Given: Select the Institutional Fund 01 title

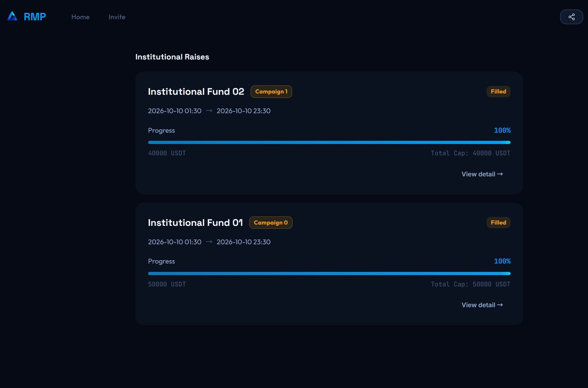Looking at the screenshot, I should [195, 222].
